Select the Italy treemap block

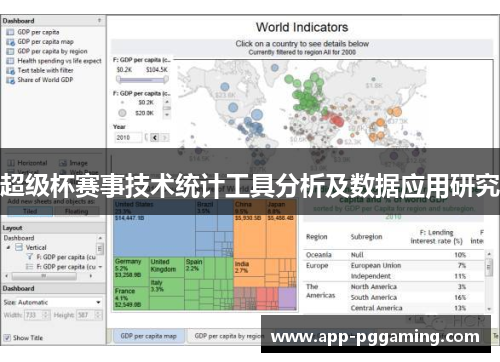(x=167, y=287)
